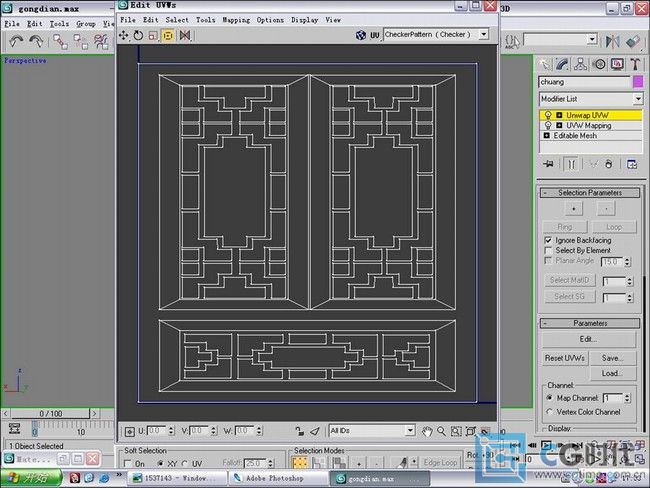Toggle Ignore Backfacing checkbox
Screen dimensions: 650x488
(x=547, y=241)
